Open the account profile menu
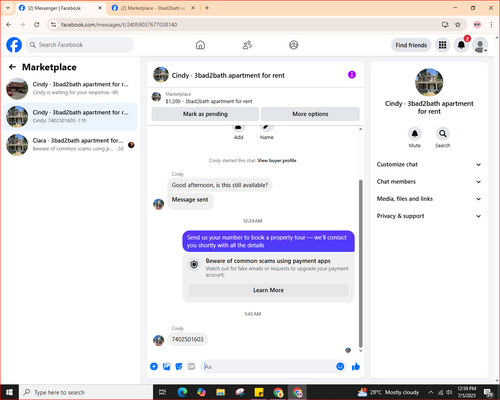 pyautogui.click(x=480, y=45)
